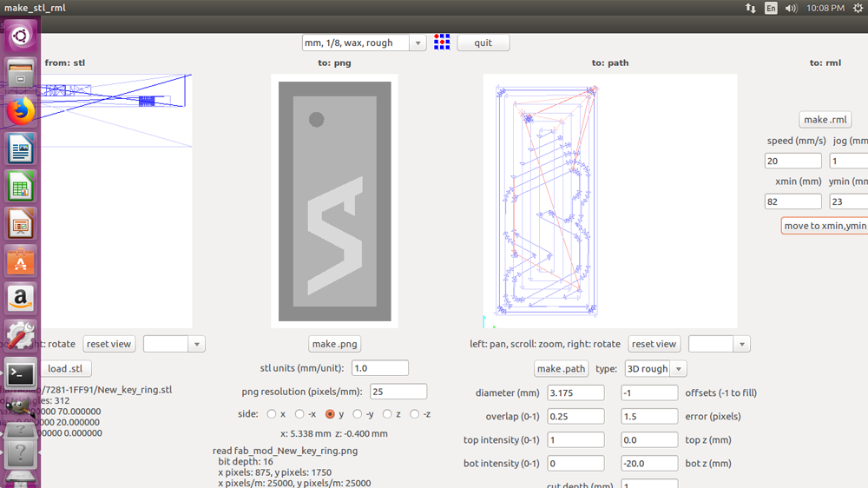The height and width of the screenshot is (488, 868).
Task: Click reset view under the path panel
Action: [654, 344]
